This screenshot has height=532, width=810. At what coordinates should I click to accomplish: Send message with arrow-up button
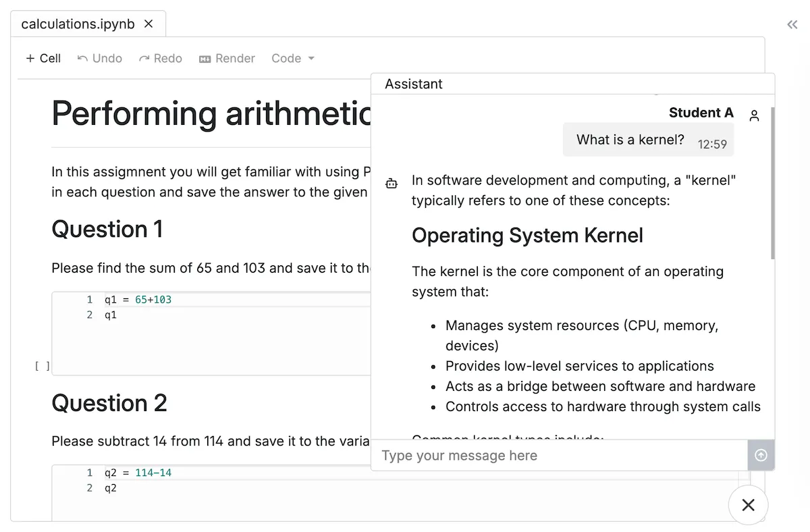click(761, 456)
